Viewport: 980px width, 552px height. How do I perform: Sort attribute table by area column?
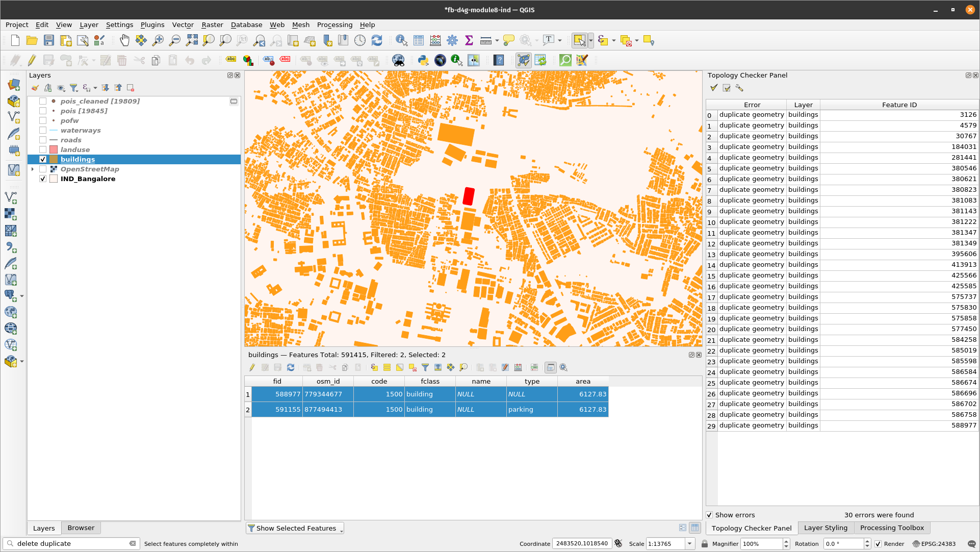point(583,381)
